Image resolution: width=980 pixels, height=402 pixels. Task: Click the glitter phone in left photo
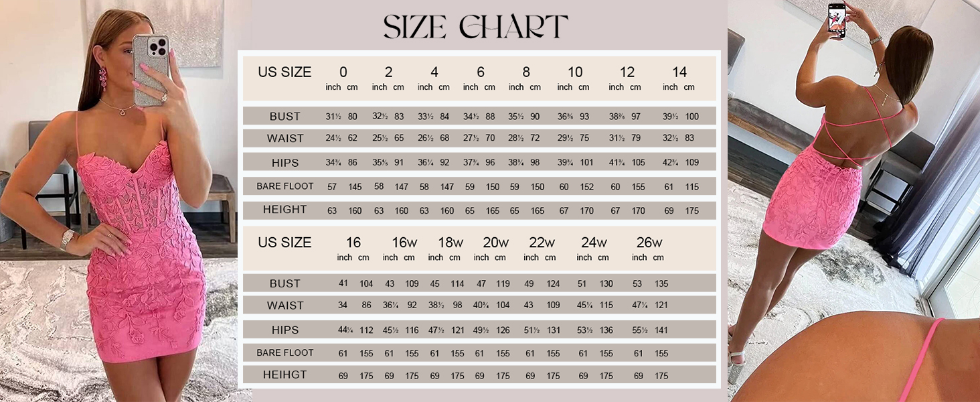coord(151,70)
